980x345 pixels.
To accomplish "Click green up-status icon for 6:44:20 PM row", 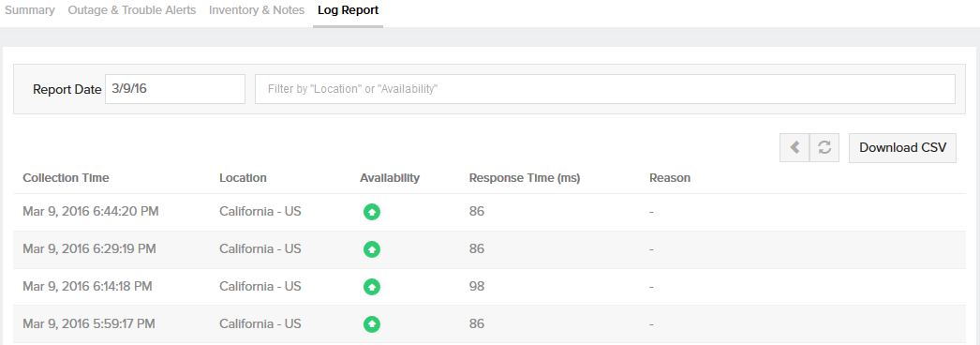I will (372, 212).
